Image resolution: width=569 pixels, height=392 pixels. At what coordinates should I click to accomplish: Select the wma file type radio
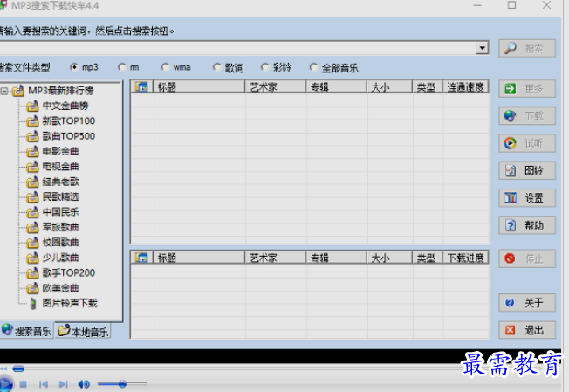click(166, 67)
